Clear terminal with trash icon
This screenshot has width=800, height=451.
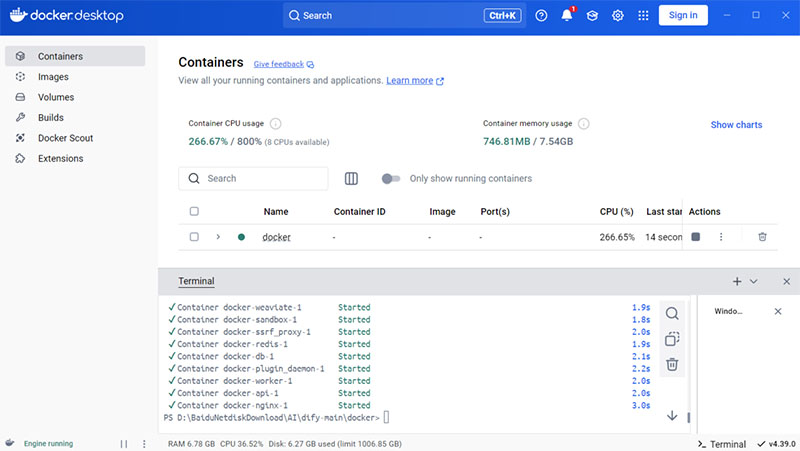pos(672,364)
